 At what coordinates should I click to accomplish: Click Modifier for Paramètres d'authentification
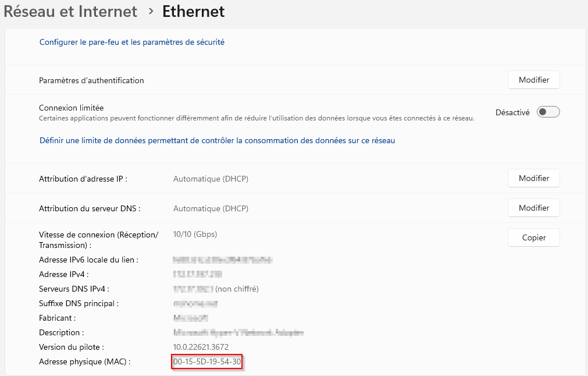(x=533, y=80)
